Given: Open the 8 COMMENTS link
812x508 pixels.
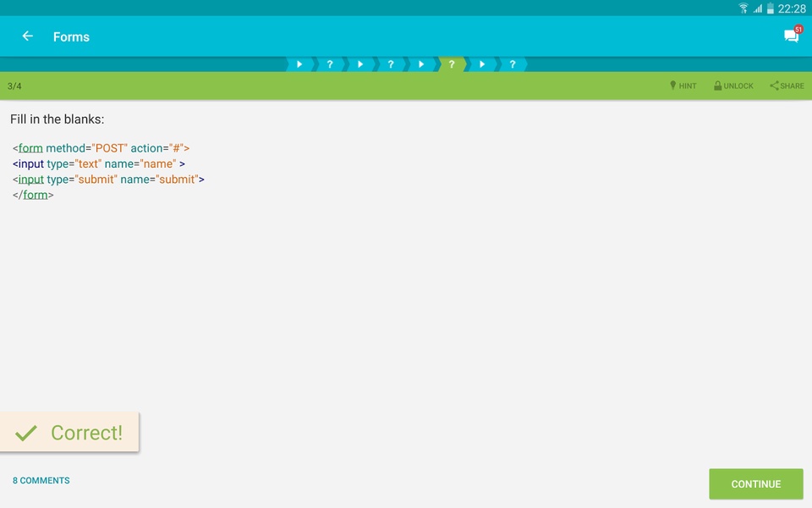Looking at the screenshot, I should (x=41, y=481).
